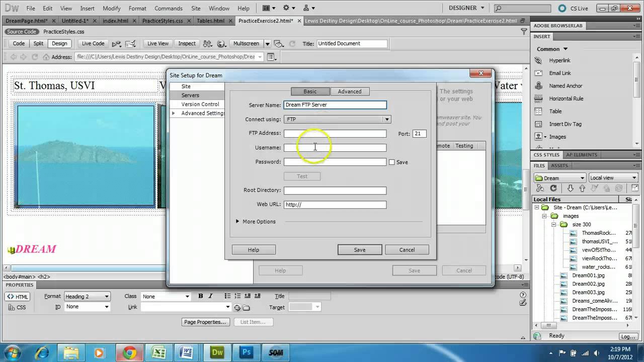
Task: Apply ordered list formatting
Action: point(237,296)
